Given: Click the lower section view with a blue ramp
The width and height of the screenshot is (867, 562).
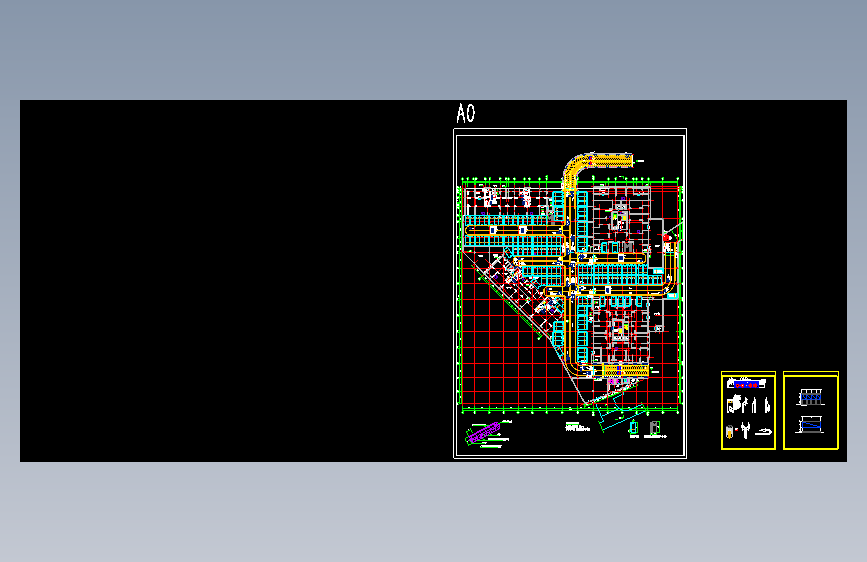Looking at the screenshot, I should (x=810, y=425).
